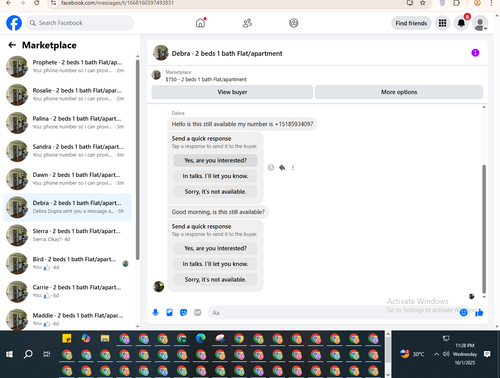Open the Bird conversation
500x378 pixels.
[x=67, y=263]
